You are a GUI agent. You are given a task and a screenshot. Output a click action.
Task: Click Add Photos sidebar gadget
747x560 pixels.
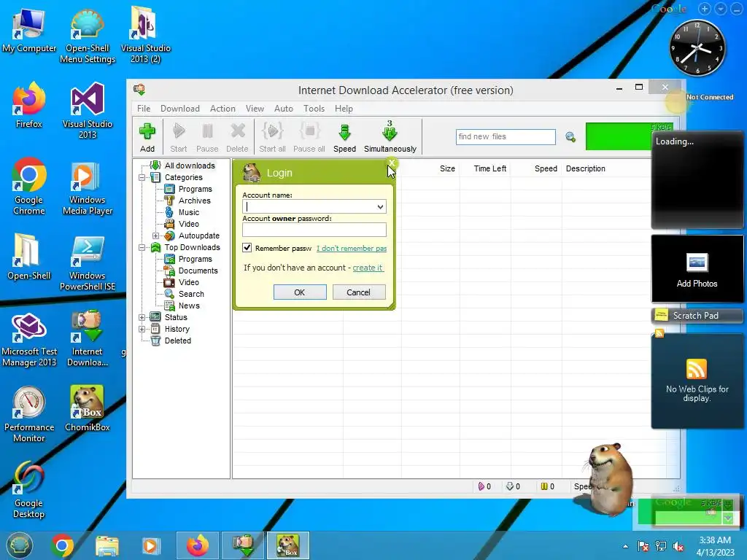click(x=697, y=269)
